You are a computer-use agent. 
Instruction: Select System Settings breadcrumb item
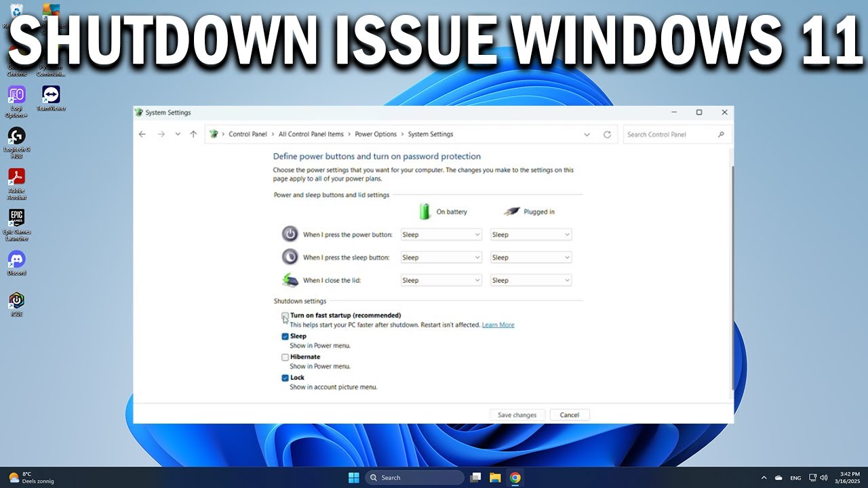[431, 134]
